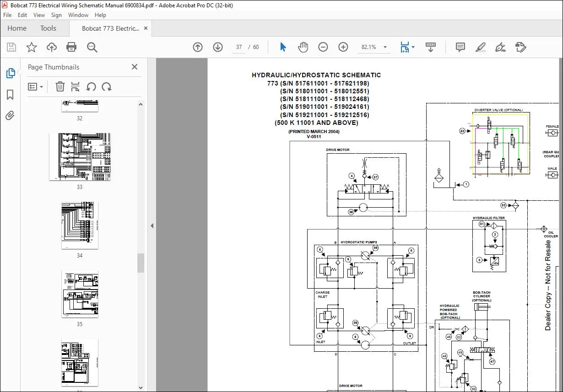Choose the Selection arrow tool
Image resolution: width=563 pixels, height=392 pixels.
[283, 47]
